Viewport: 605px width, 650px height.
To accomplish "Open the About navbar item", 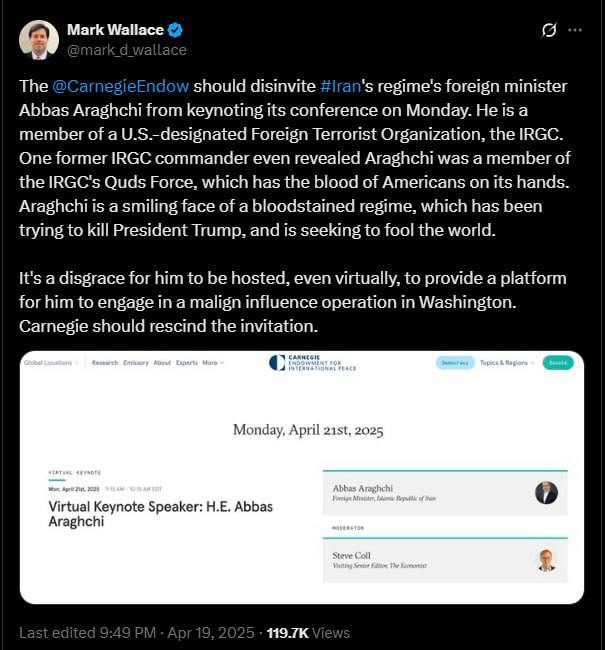I will coord(162,363).
